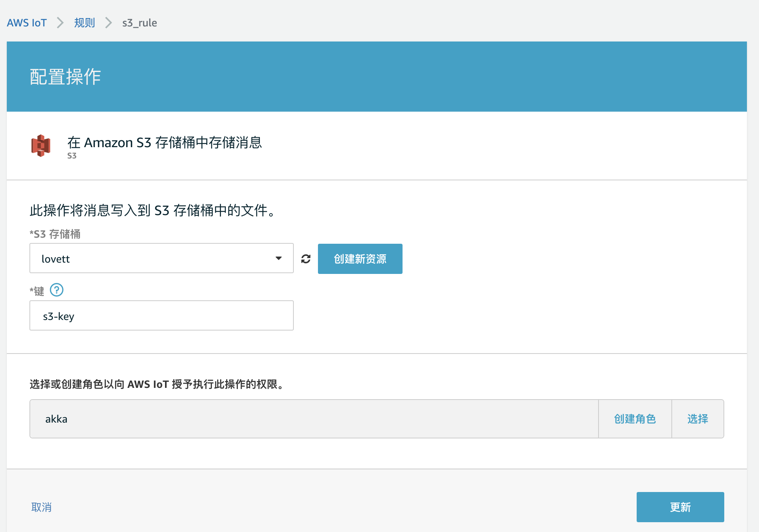Click 取消 to cancel
The image size is (759, 532).
coord(42,507)
